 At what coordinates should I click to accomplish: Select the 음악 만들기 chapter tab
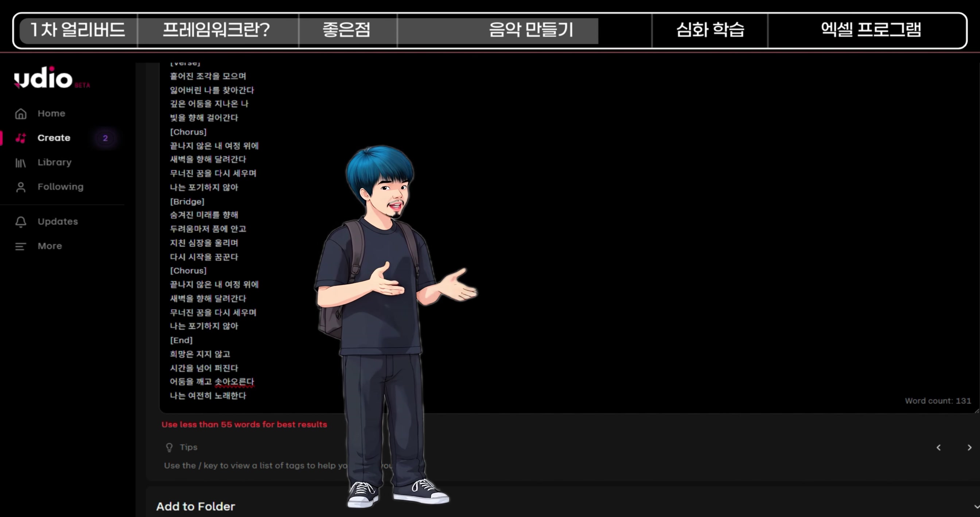pos(531,30)
